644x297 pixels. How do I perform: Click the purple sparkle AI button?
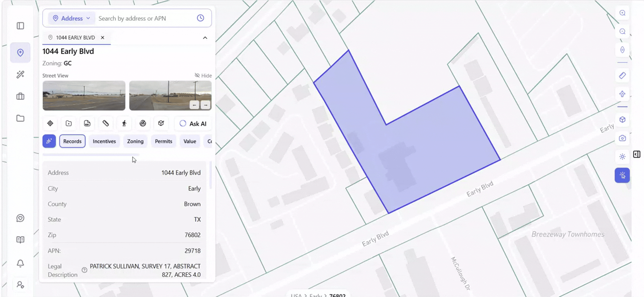pyautogui.click(x=49, y=141)
